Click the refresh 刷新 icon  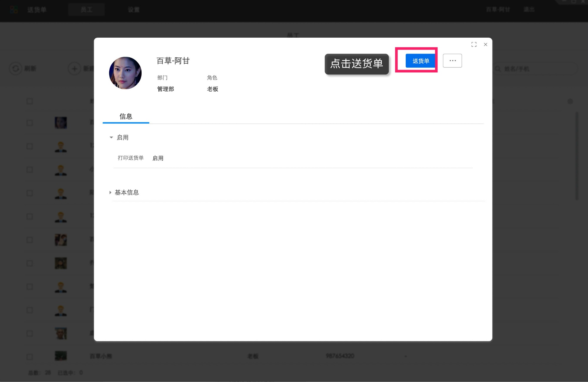click(16, 69)
